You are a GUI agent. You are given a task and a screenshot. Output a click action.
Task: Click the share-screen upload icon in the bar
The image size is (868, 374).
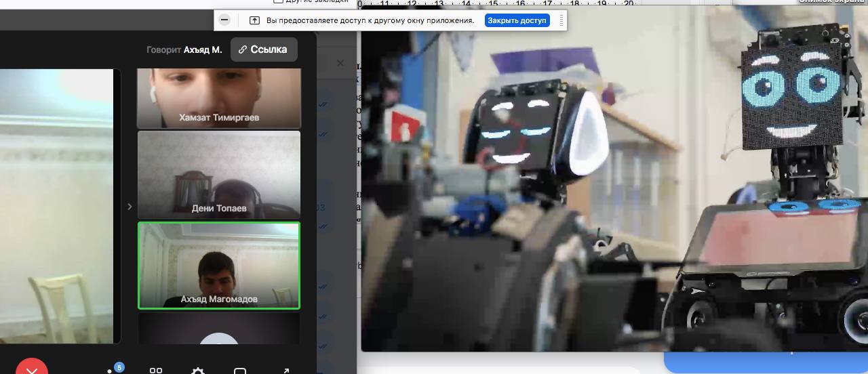tap(255, 20)
